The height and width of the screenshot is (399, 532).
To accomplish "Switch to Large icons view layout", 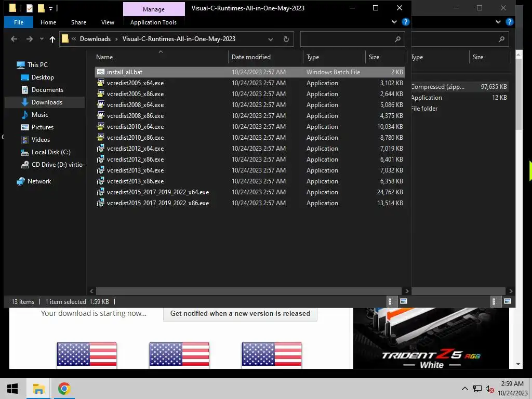I will pyautogui.click(x=403, y=301).
